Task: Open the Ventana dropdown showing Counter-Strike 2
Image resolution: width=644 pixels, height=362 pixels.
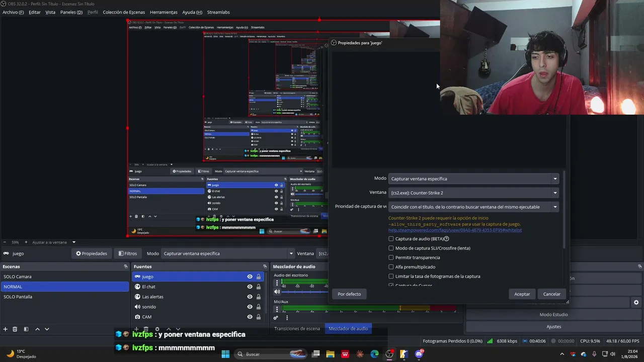Action: pos(474,193)
